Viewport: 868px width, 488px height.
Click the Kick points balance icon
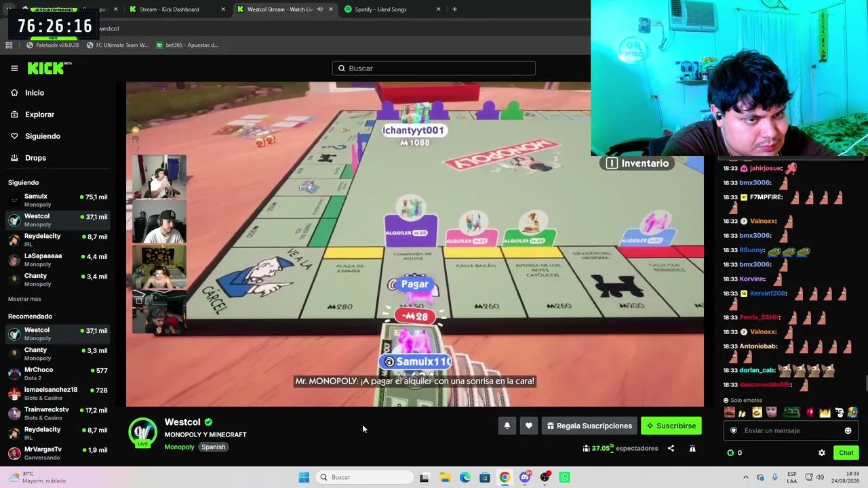pos(730,453)
